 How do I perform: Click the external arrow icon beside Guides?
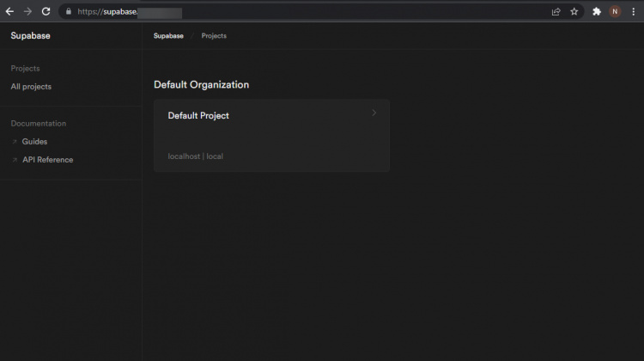15,142
